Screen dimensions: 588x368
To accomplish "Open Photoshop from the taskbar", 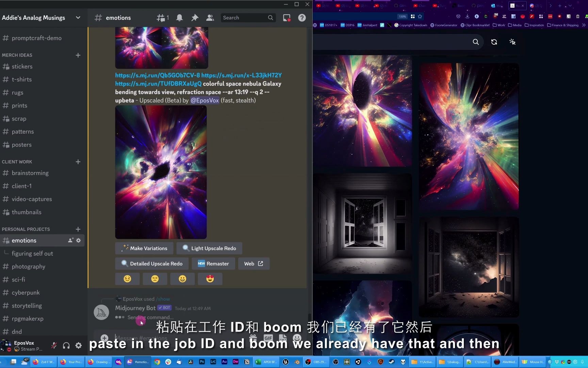I will (202, 362).
